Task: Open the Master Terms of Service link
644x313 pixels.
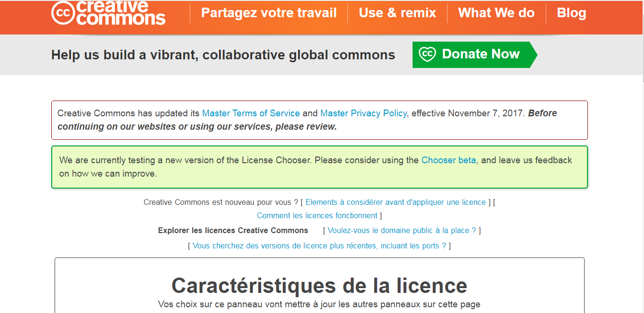Action: coord(251,113)
